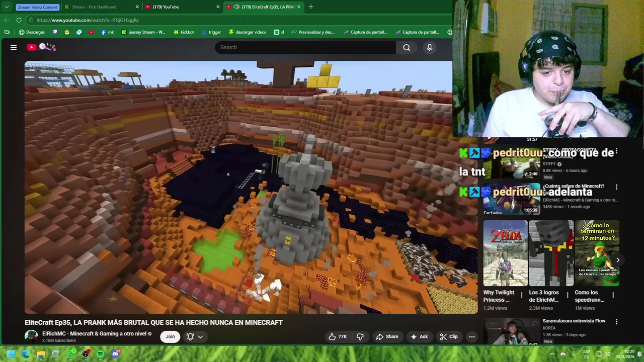Launch Microsoft Edge from taskbar

pos(26,354)
